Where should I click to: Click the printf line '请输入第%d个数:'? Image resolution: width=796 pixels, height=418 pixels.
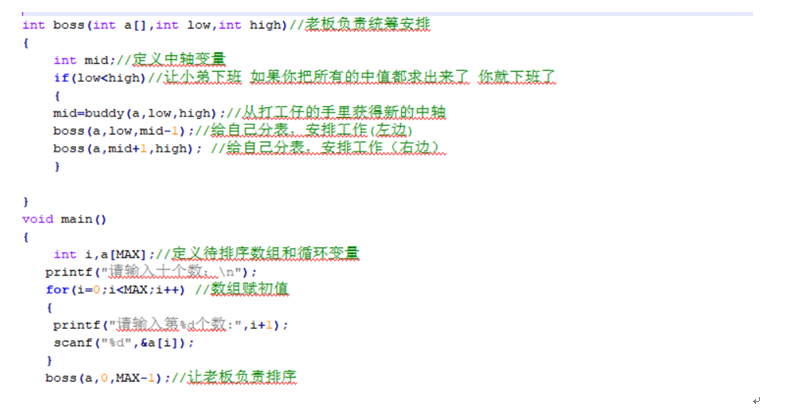point(171,325)
